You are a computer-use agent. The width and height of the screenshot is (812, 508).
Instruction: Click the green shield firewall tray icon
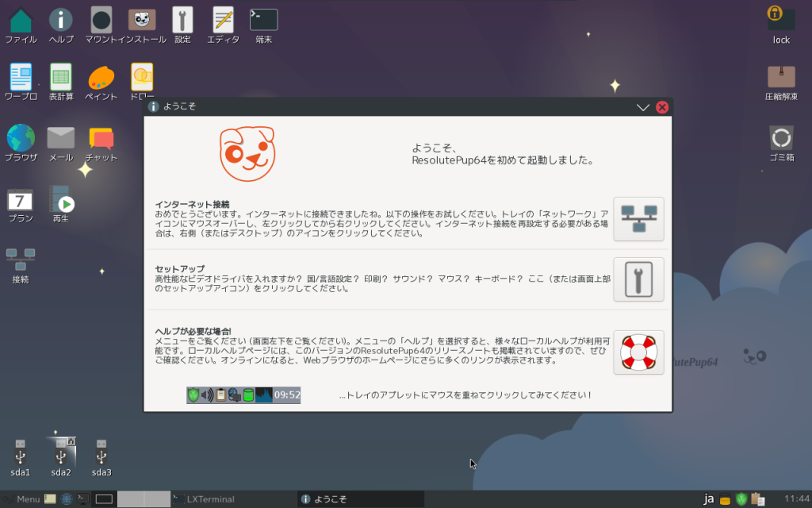click(741, 499)
